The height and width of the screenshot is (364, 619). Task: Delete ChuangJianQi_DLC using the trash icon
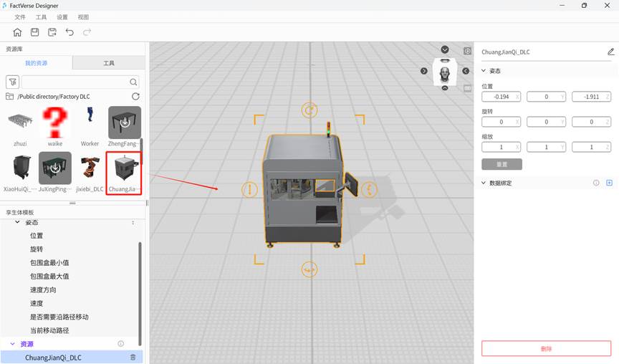click(133, 357)
